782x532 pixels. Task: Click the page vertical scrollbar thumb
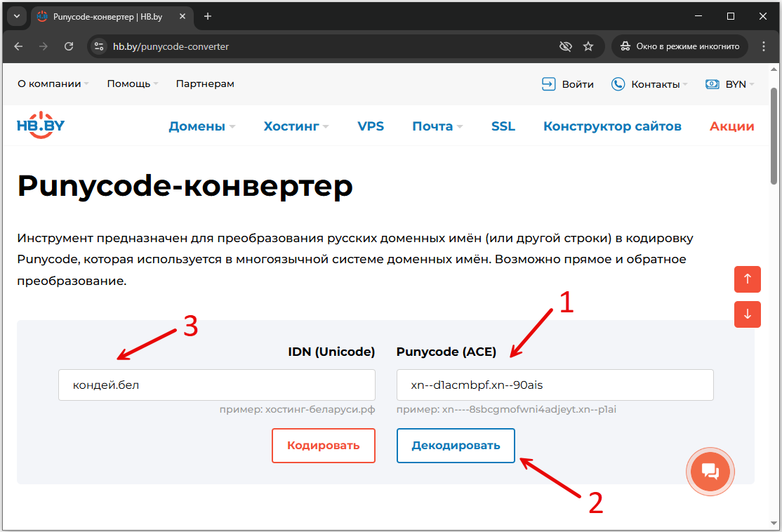pos(774,135)
